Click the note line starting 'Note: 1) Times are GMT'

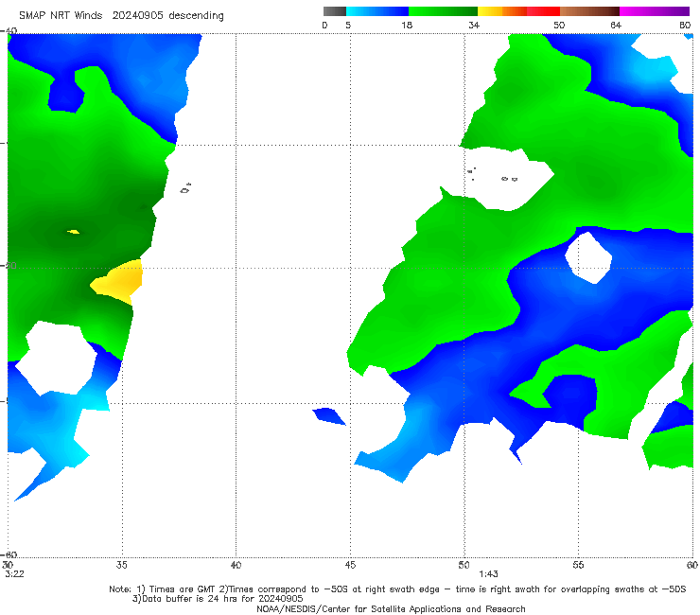(x=397, y=589)
